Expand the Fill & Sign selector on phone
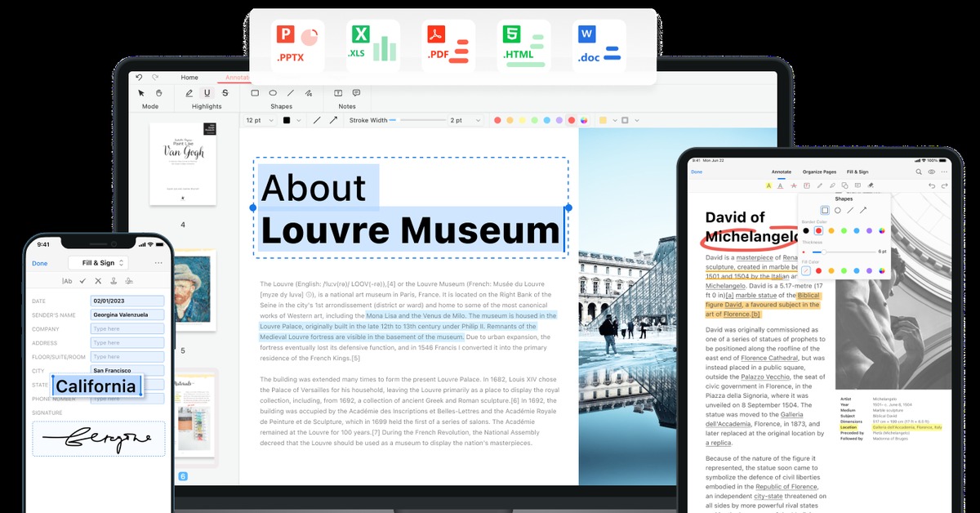This screenshot has width=980, height=513. tap(98, 263)
